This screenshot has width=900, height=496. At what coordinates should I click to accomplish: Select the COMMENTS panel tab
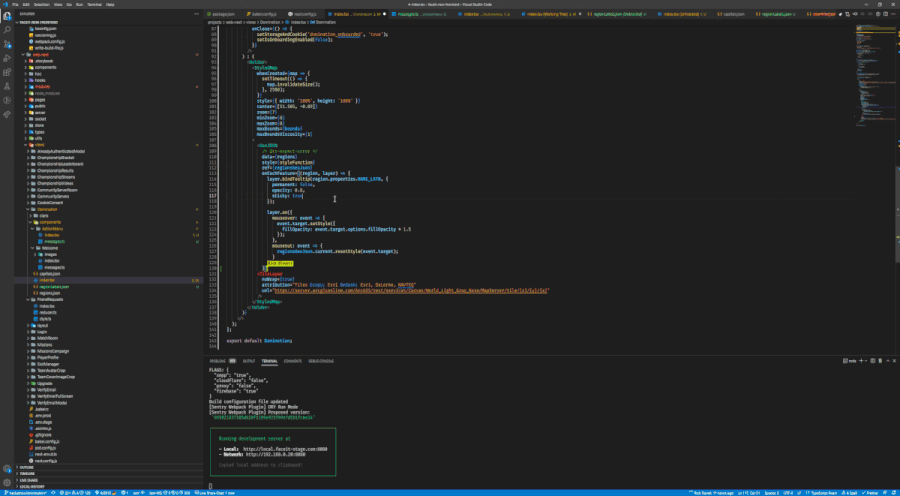[x=293, y=361]
